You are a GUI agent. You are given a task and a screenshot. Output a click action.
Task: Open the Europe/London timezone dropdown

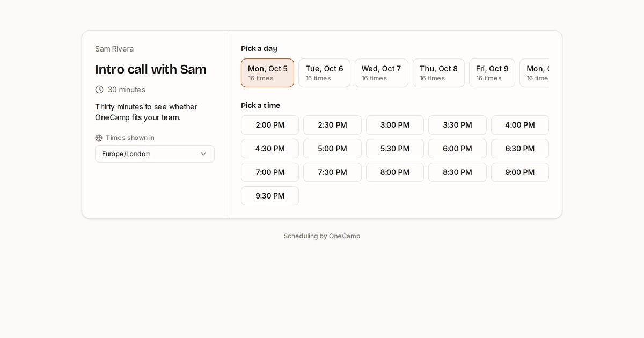point(155,154)
